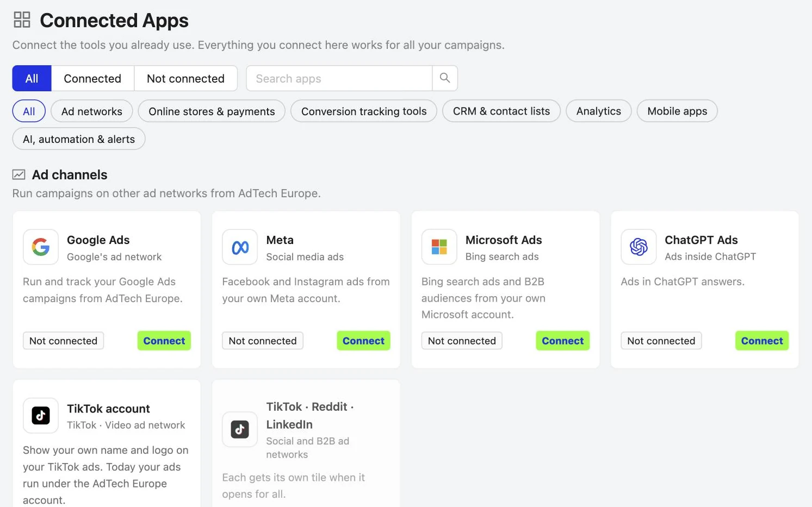Click the 'Social media ads' subtitle
The height and width of the screenshot is (507, 812).
pos(305,256)
